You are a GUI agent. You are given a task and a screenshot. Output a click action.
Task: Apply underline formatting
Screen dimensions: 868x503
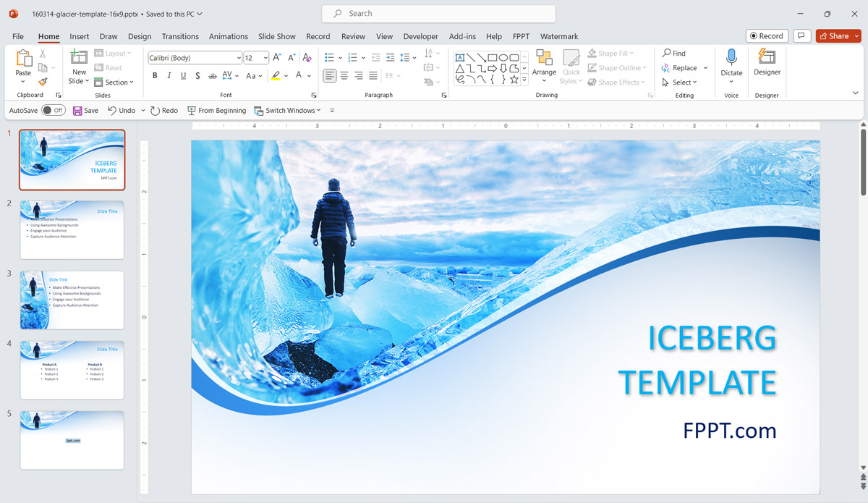pos(184,75)
